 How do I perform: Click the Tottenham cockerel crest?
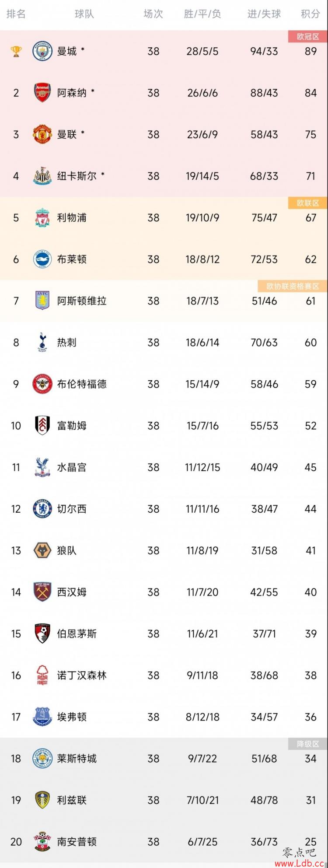click(42, 342)
